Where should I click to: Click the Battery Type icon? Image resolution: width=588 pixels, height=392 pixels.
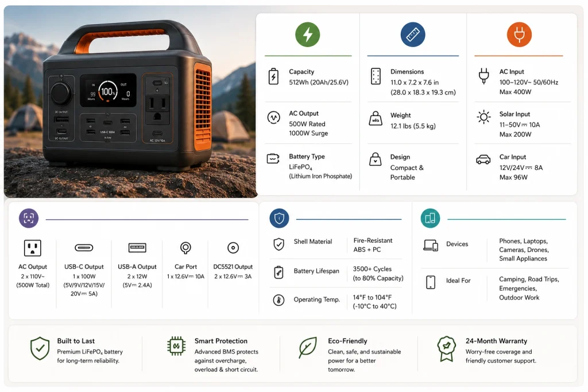pos(273,158)
